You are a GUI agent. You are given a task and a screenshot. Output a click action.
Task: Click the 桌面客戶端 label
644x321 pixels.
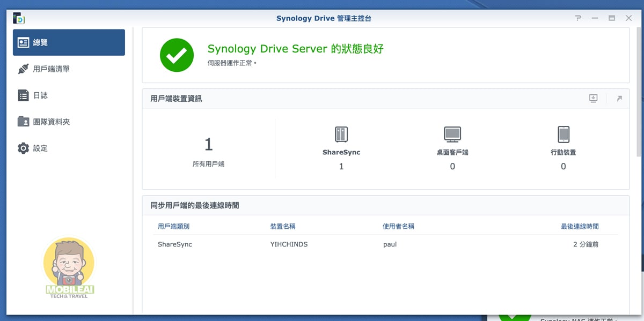pos(452,152)
